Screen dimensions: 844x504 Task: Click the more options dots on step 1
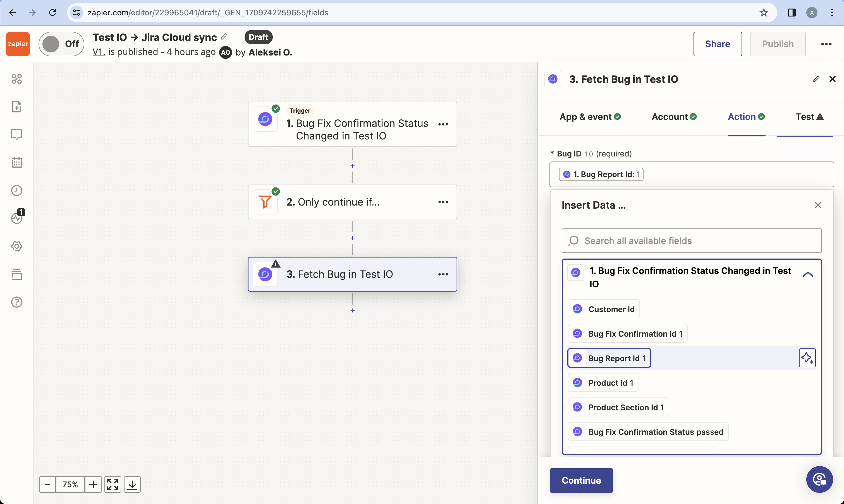444,124
